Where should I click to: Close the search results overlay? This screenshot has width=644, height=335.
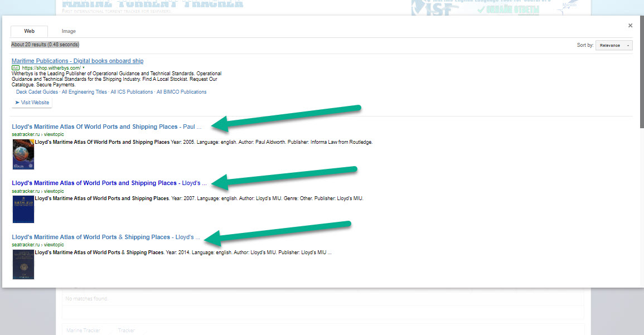(630, 26)
